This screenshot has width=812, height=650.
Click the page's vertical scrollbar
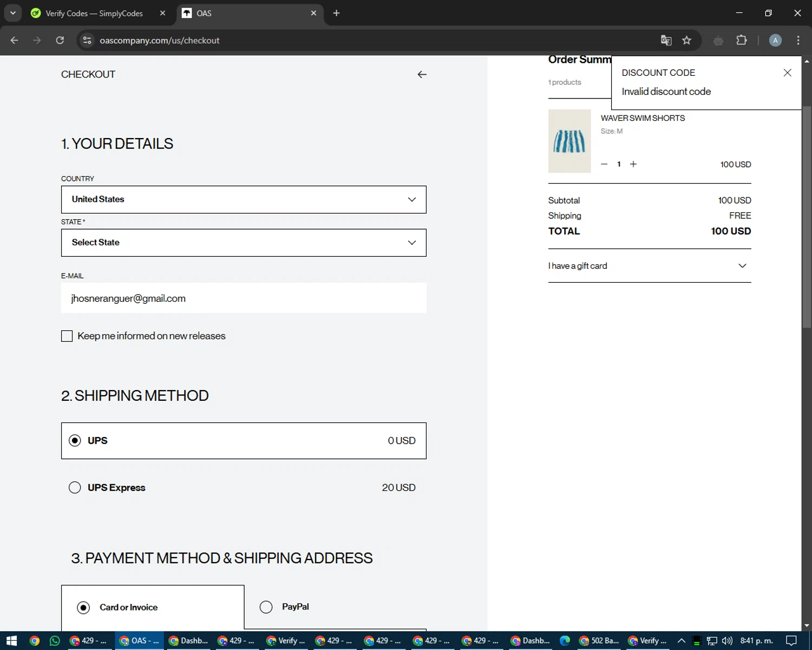pos(807,217)
